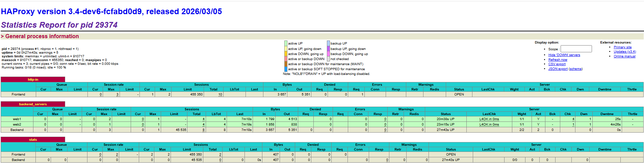Click the 'active or backup DOWN' red swatch
The image size is (644, 163).
(x=286, y=59)
